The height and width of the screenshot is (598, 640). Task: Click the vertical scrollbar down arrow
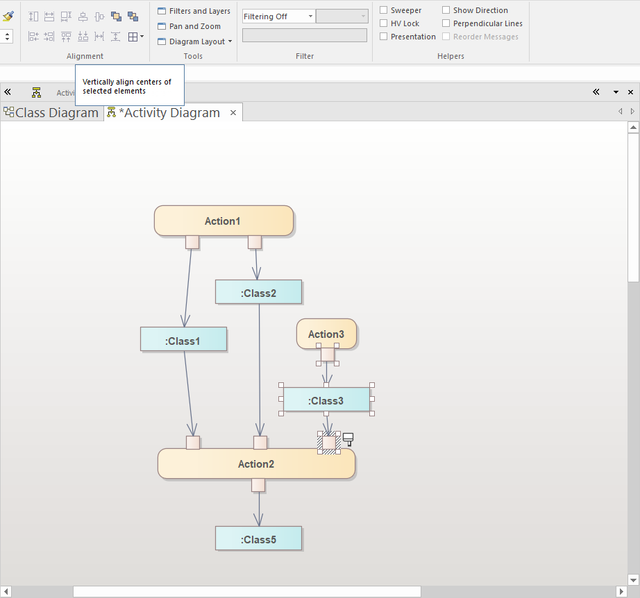click(x=633, y=580)
